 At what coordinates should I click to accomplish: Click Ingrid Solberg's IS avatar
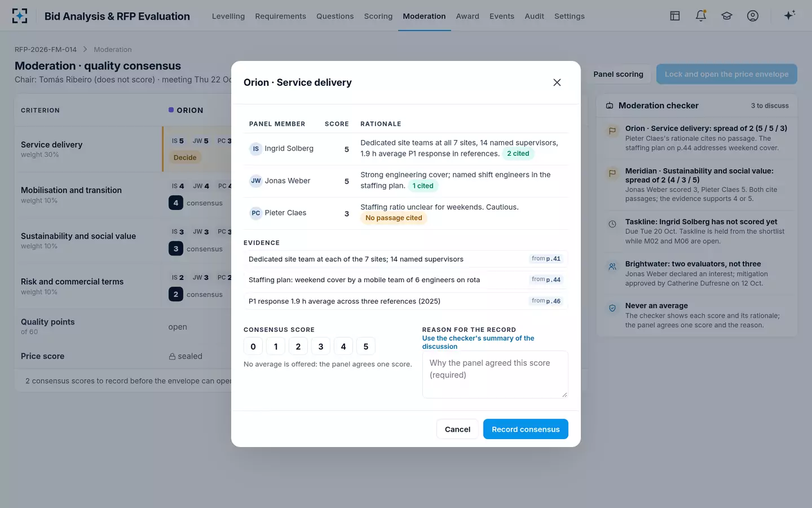click(x=255, y=149)
